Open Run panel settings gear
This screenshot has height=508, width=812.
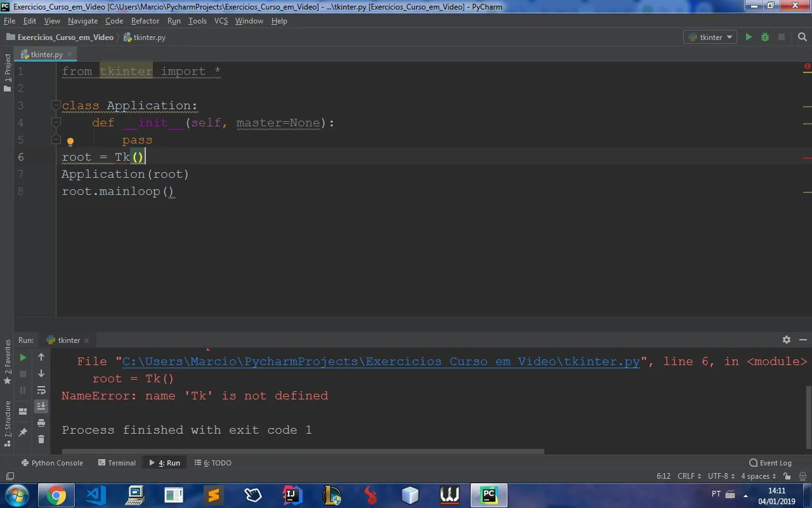[x=787, y=340]
